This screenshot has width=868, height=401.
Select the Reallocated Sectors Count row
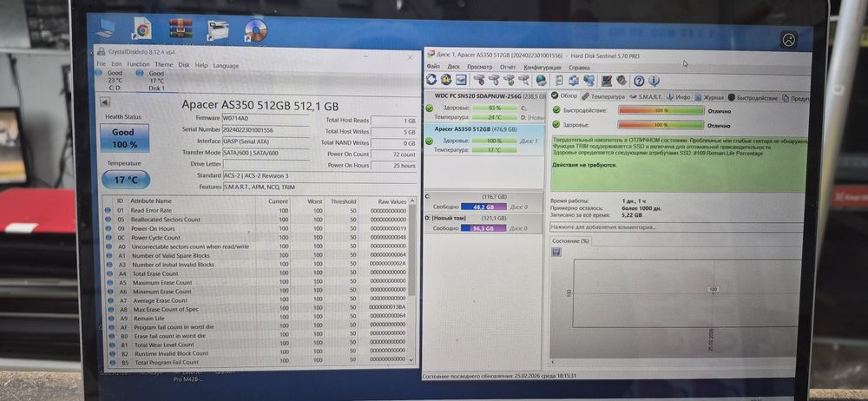pos(257,220)
